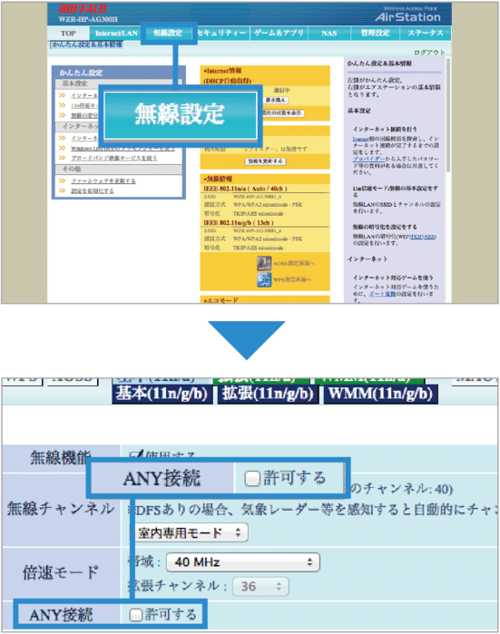
Task: Click the 書き換え button
Action: [276, 100]
